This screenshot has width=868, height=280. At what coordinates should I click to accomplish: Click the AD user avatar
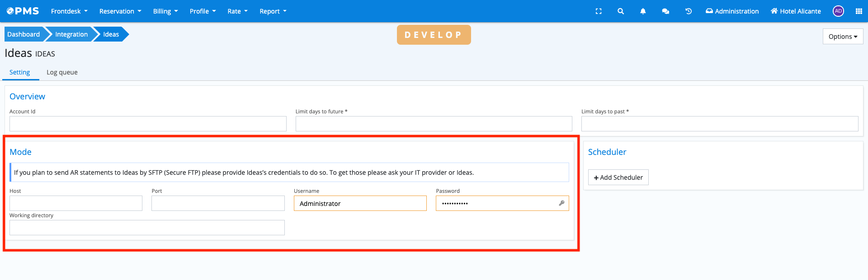pos(838,11)
